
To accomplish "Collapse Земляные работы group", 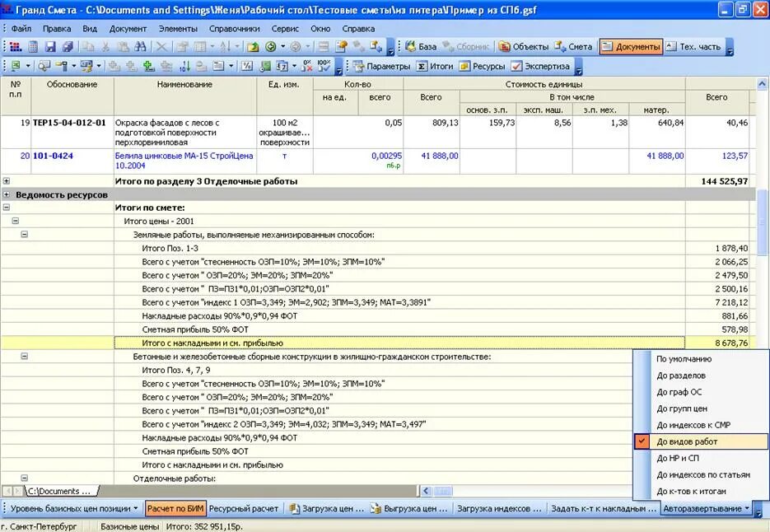I will [24, 235].
